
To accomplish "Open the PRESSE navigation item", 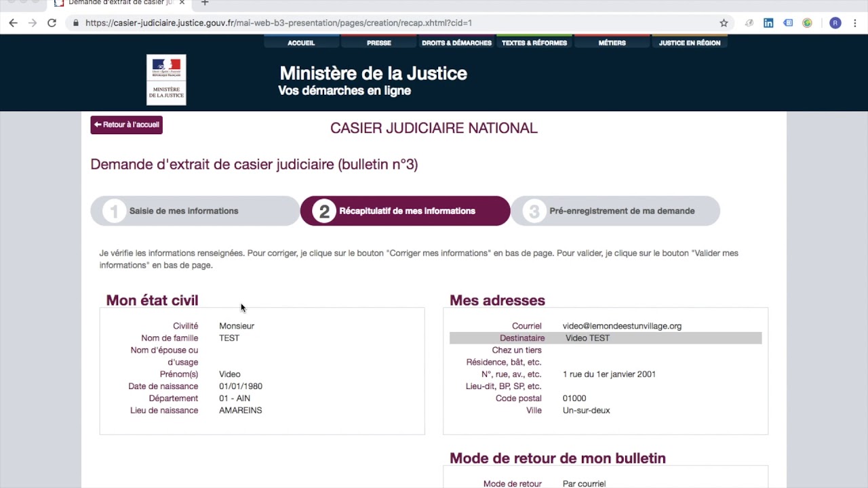I will click(x=378, y=42).
